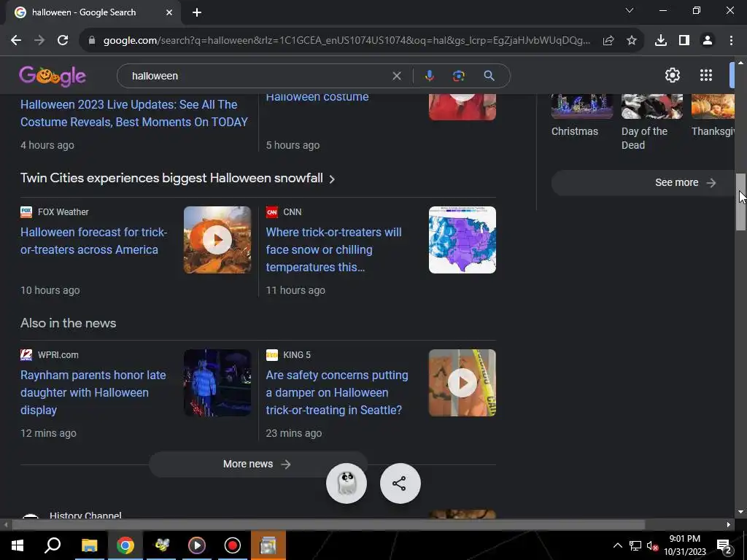Open the Day of the Dead card
747x560 pixels.
click(651, 122)
